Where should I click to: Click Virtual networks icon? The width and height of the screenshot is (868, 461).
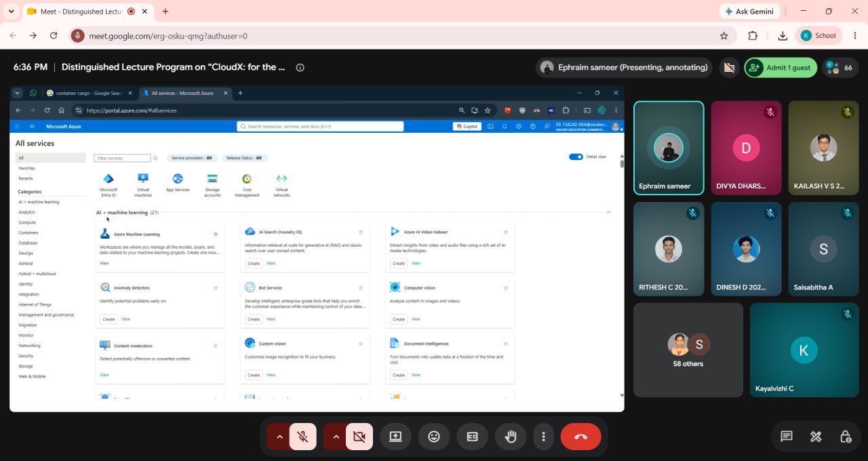(281, 179)
